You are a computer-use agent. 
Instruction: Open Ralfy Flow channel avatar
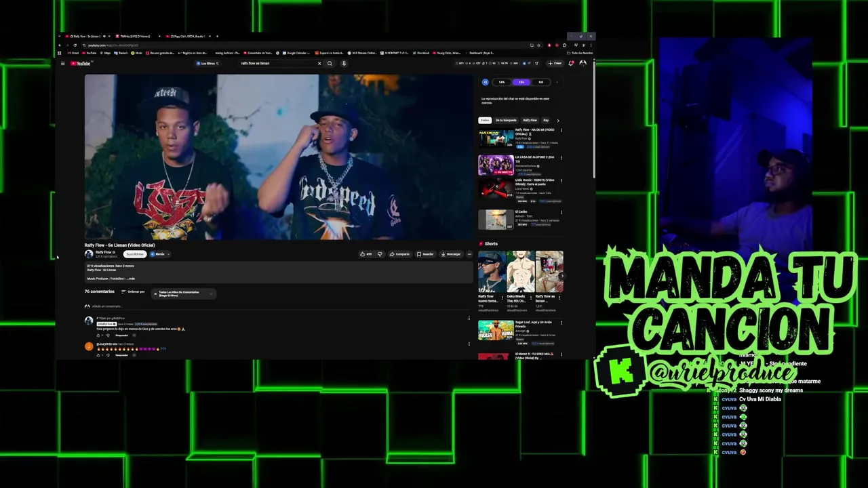[89, 254]
